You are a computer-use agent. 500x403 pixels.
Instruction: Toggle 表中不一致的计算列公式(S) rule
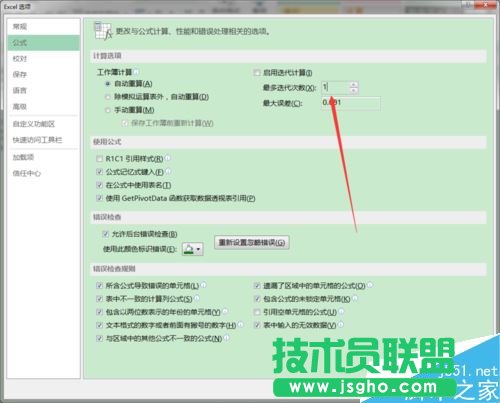[x=99, y=299]
